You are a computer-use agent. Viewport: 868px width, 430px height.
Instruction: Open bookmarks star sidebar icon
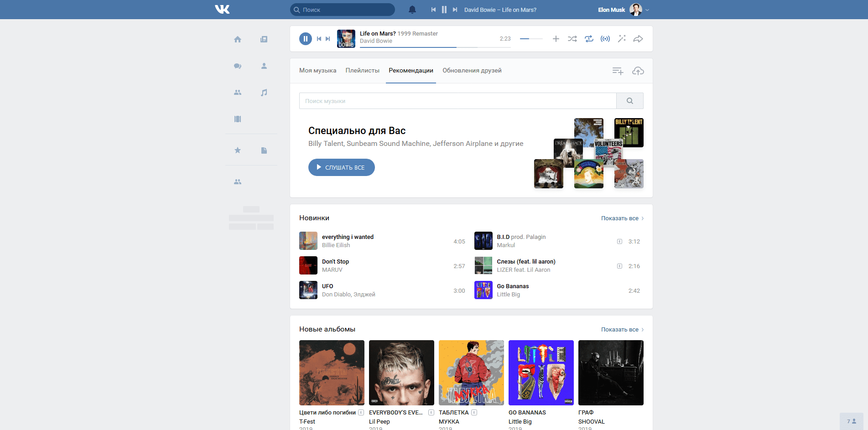238,150
